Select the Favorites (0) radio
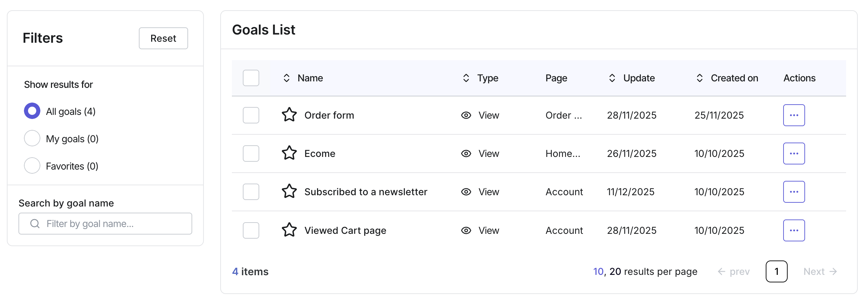Image resolution: width=868 pixels, height=307 pixels. click(32, 165)
